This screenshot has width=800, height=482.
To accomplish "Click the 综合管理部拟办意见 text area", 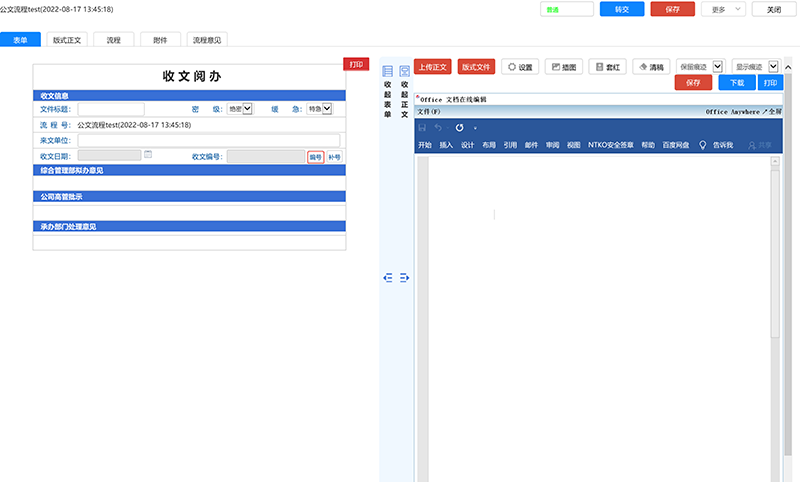I will [189, 183].
